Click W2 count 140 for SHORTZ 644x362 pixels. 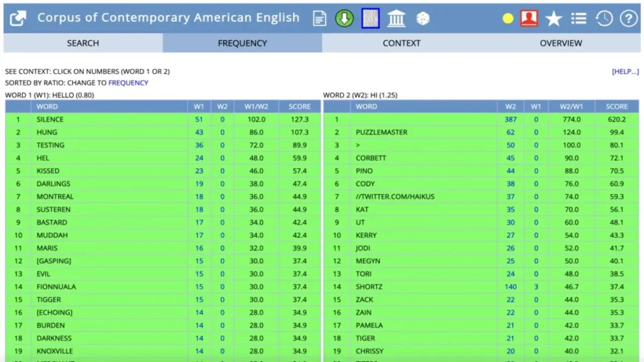[510, 287]
